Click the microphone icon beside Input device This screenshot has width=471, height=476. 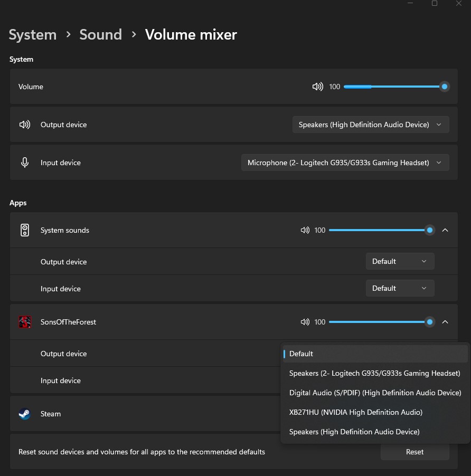pos(25,163)
